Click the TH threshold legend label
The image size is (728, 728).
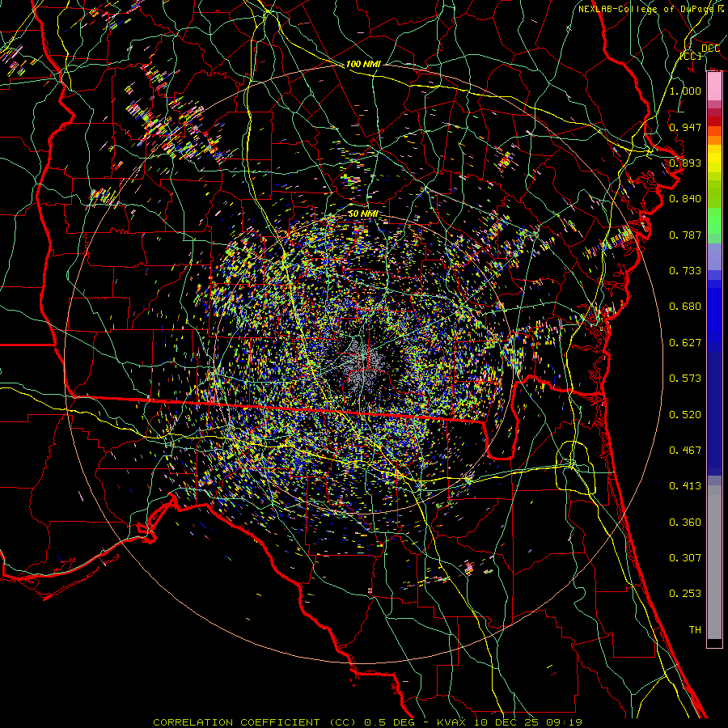[695, 630]
